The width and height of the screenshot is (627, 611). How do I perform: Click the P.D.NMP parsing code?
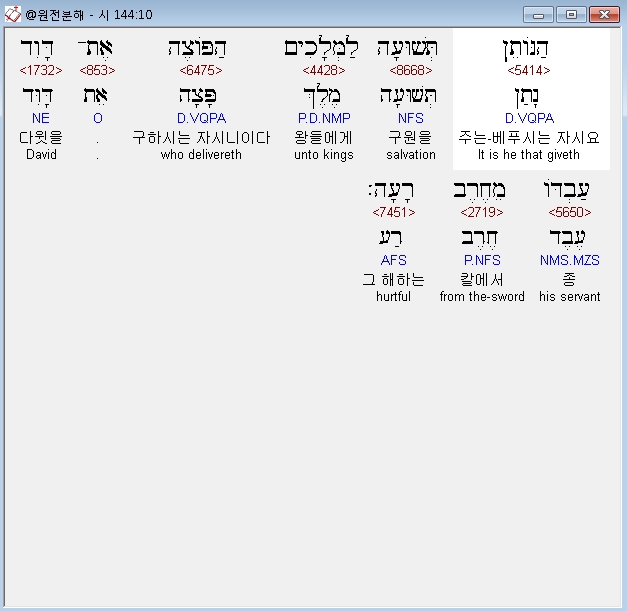324,118
